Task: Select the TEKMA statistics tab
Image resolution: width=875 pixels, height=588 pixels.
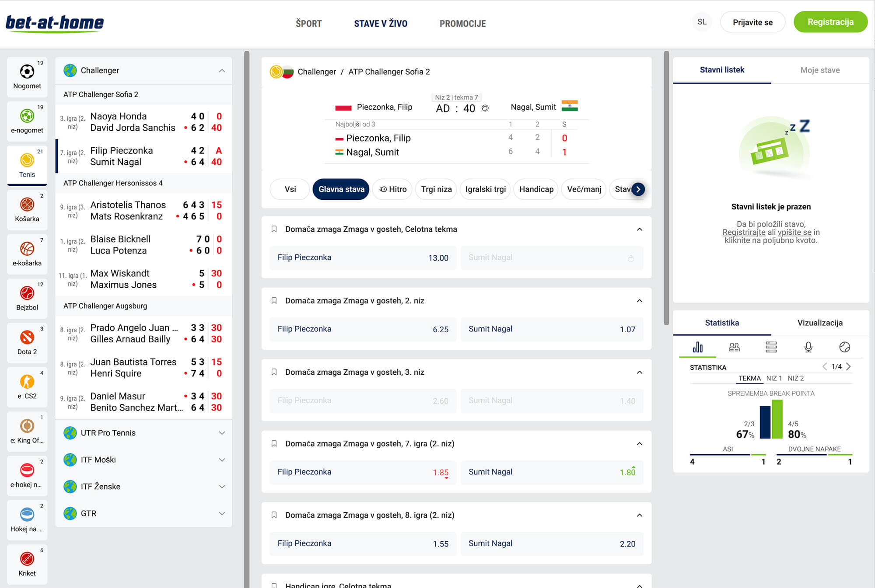Action: coord(749,378)
